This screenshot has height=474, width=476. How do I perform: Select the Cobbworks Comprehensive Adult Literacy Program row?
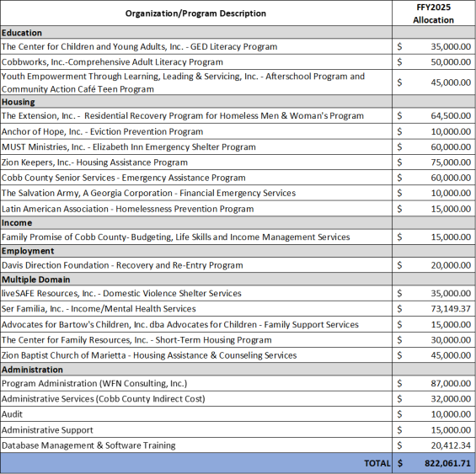tap(112, 62)
